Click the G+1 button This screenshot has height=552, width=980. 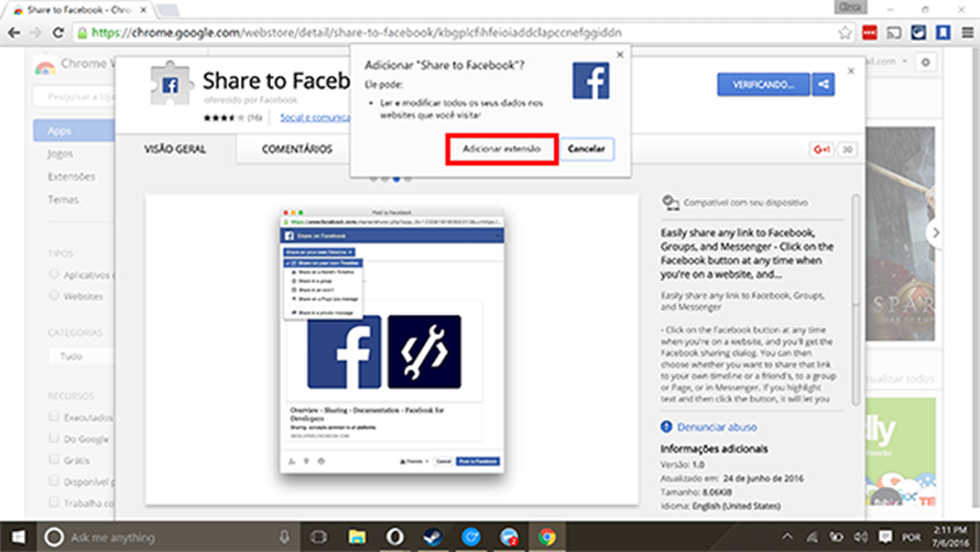pos(822,149)
